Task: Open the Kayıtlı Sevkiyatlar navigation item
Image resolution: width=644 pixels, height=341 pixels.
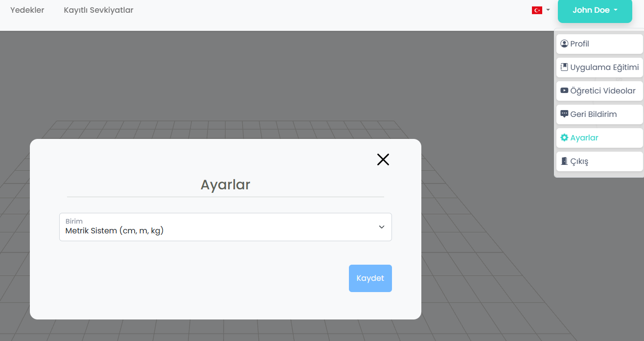Action: coord(98,10)
